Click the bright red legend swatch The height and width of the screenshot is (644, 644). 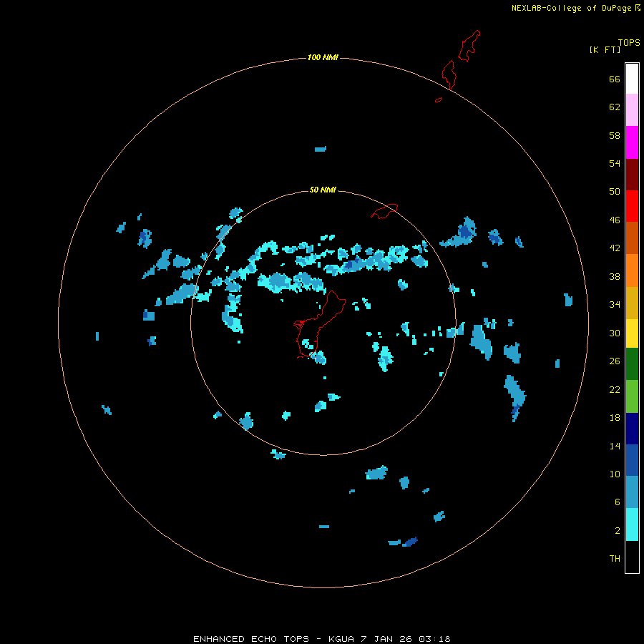tap(632, 206)
